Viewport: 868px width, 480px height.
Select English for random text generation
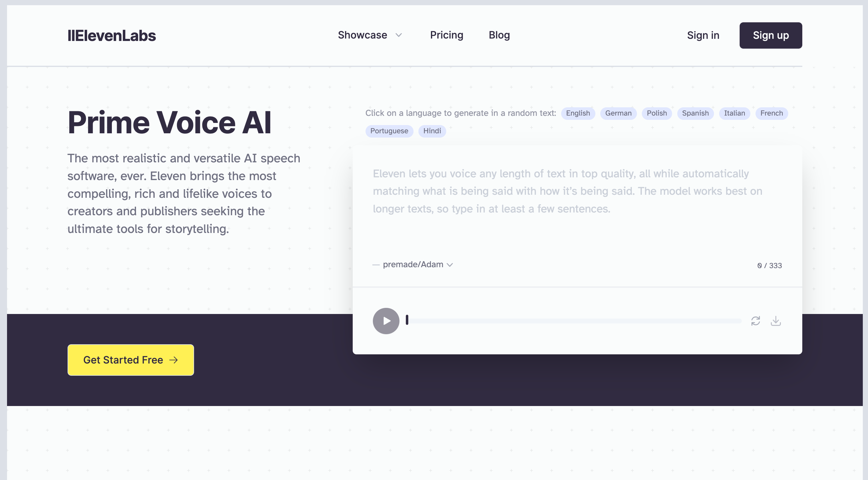578,113
